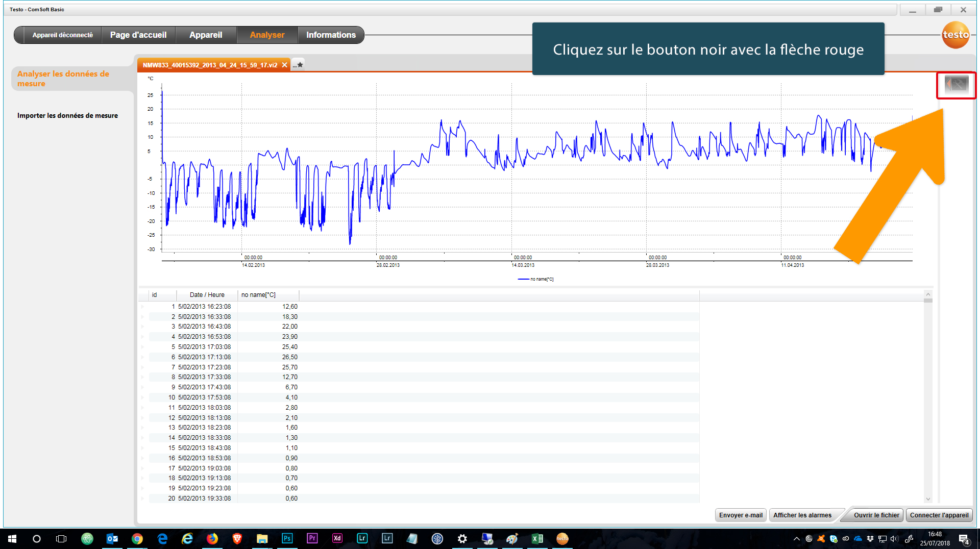Open Photoshop from the taskbar
This screenshot has height=549, width=980.
[287, 539]
